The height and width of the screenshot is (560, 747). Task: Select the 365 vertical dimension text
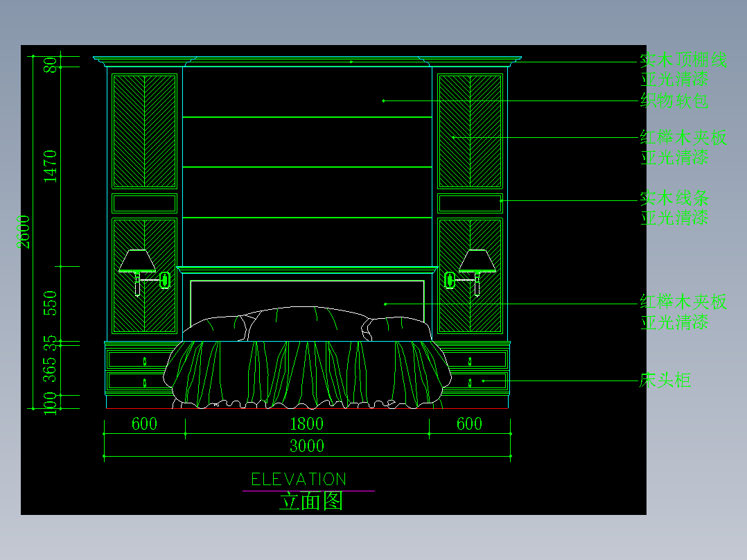tap(50, 370)
